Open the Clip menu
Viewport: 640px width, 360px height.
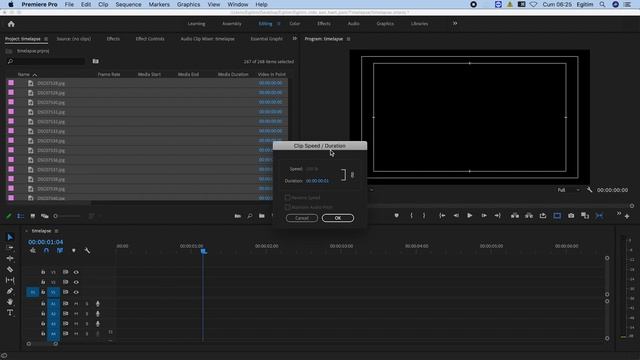(x=103, y=4)
